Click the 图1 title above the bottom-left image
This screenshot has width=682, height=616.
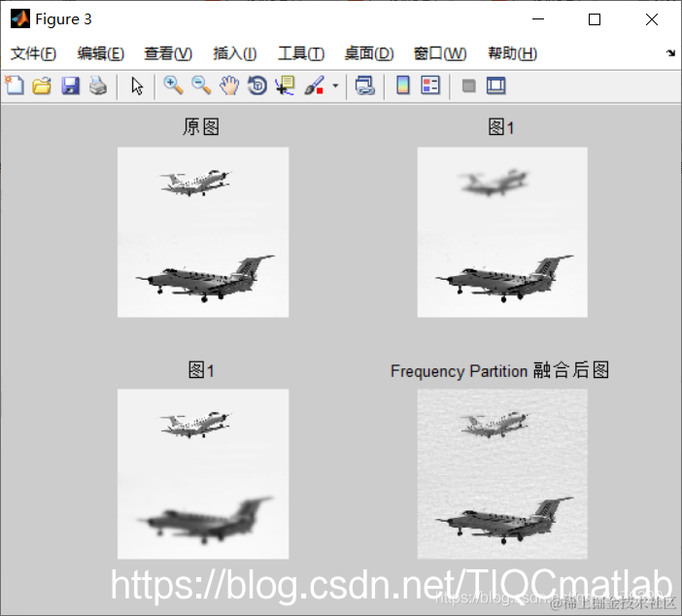(201, 370)
